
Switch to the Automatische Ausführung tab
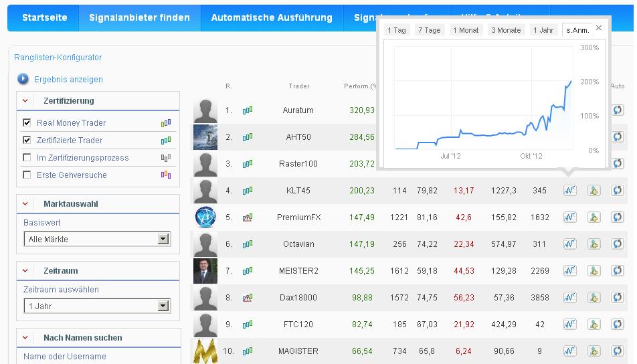(x=272, y=17)
